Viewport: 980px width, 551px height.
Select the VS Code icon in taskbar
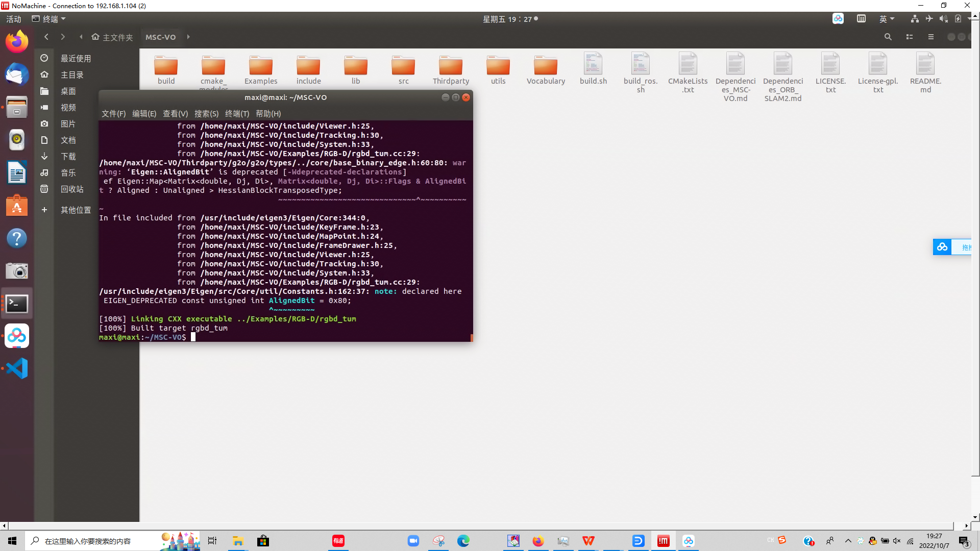pos(17,368)
